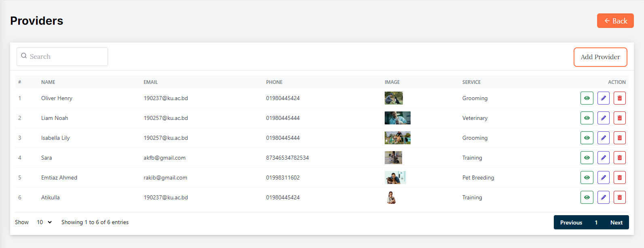
Task: Click the Name column header
Action: tap(48, 82)
